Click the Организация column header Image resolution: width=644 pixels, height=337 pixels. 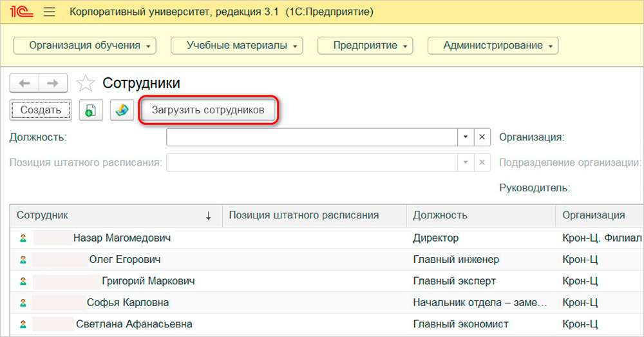point(600,215)
